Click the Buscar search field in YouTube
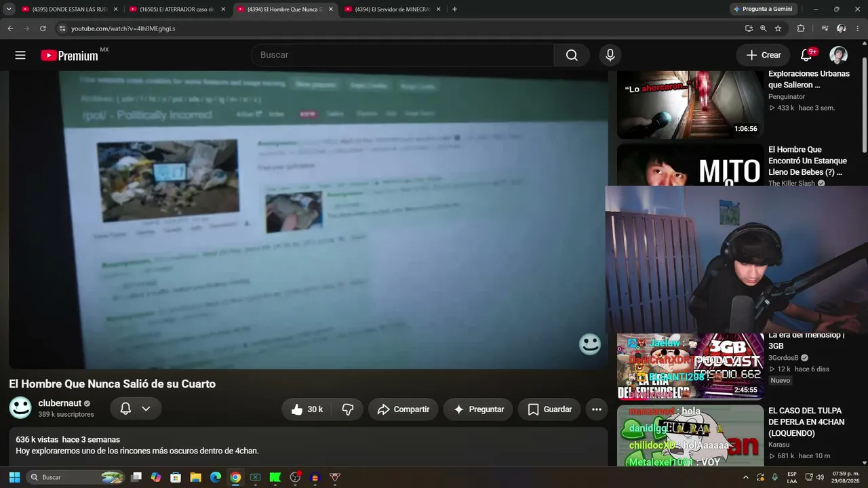868x488 pixels. pyautogui.click(x=403, y=55)
